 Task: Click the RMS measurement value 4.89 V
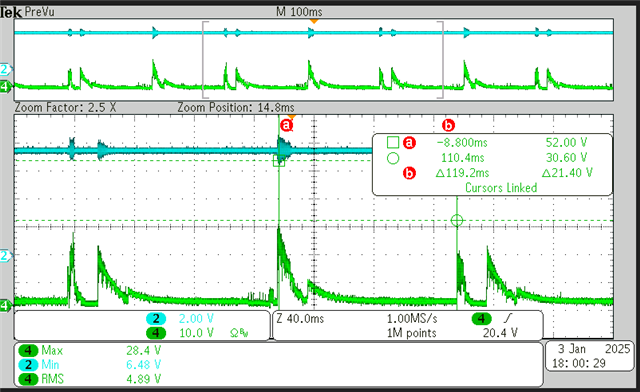[143, 379]
